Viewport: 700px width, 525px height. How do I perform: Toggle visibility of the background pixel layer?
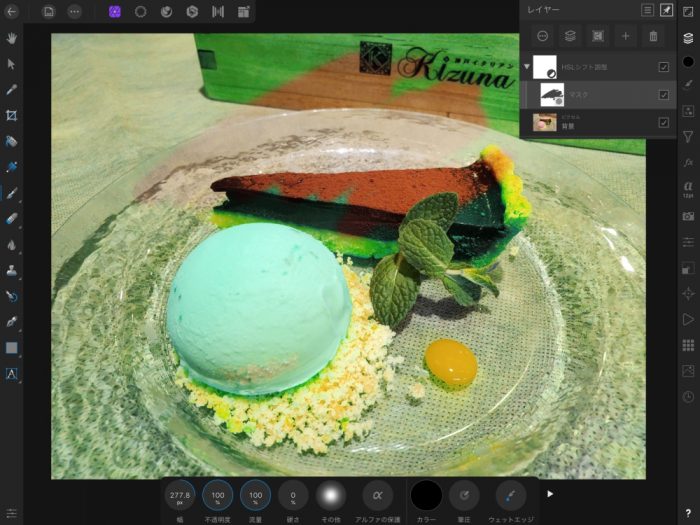click(664, 122)
